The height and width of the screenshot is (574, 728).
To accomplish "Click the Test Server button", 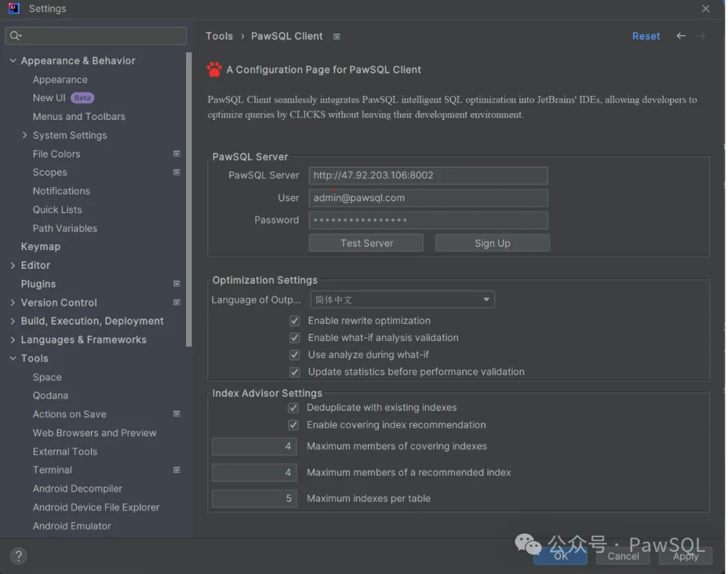I will pos(366,243).
